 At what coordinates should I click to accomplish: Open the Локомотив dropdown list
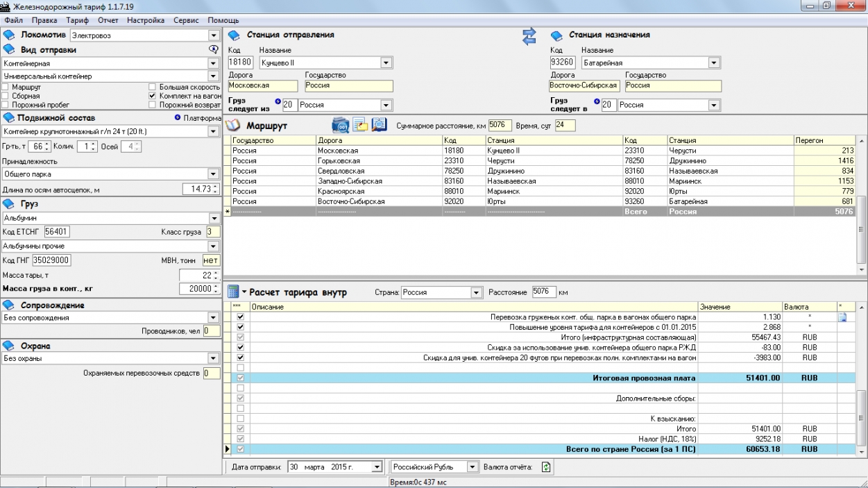pyautogui.click(x=213, y=35)
